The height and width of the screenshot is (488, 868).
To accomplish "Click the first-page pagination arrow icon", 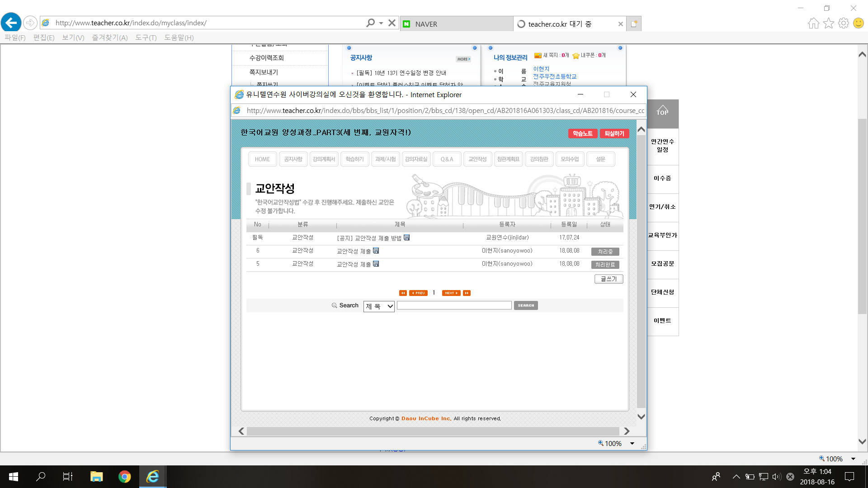I will pyautogui.click(x=403, y=293).
